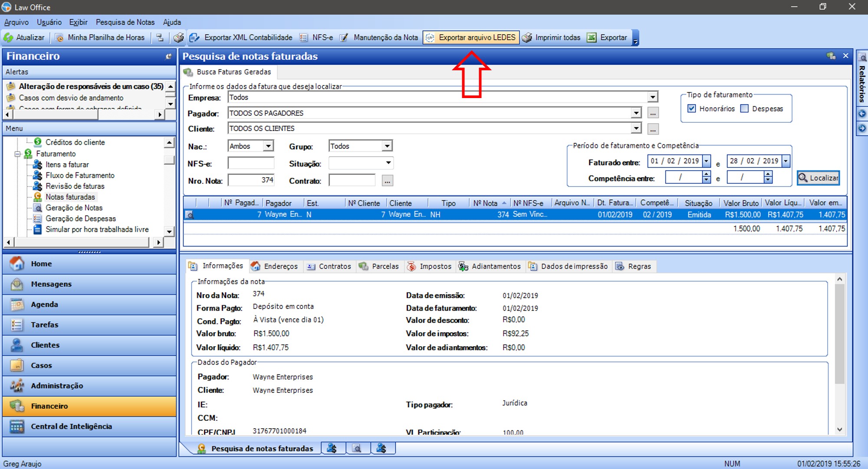This screenshot has width=868, height=469.
Task: Open Fluxo de Faturamento tree item
Action: [x=80, y=175]
